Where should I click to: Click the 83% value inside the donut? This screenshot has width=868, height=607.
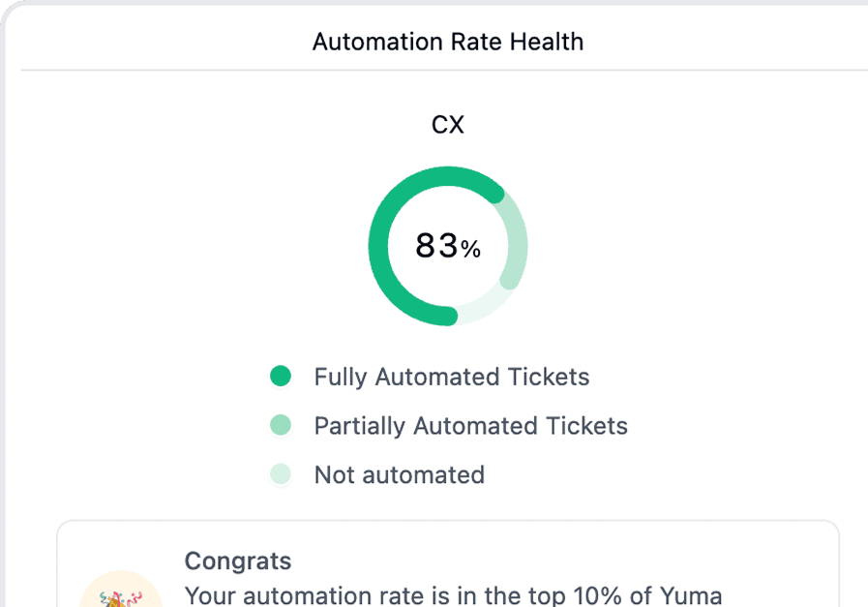pos(448,246)
